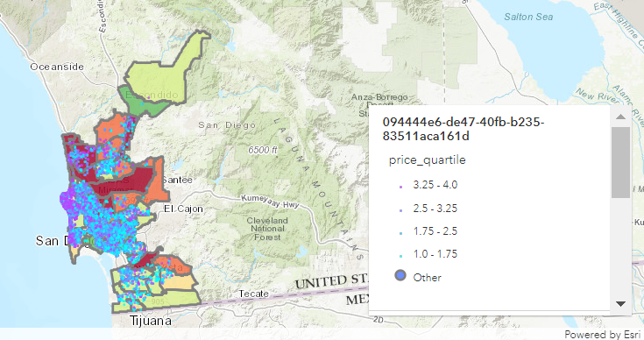644x340 pixels.
Task: Click the Tijuana city label
Action: pos(151,321)
